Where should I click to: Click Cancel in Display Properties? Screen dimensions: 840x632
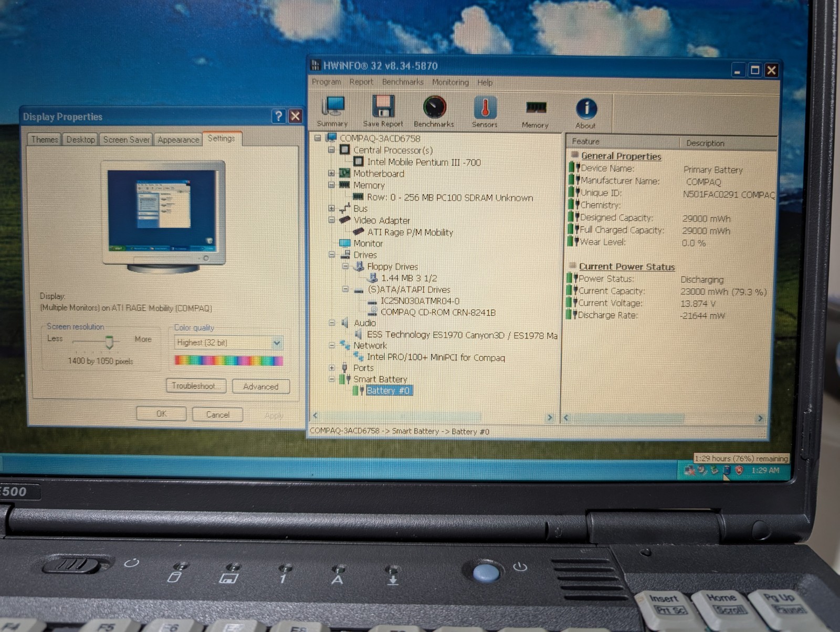tap(217, 414)
